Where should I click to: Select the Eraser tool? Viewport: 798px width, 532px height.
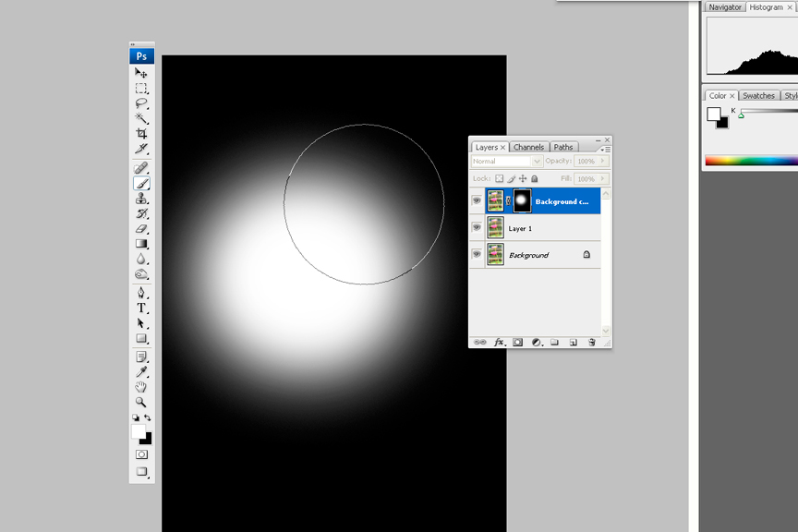141,228
